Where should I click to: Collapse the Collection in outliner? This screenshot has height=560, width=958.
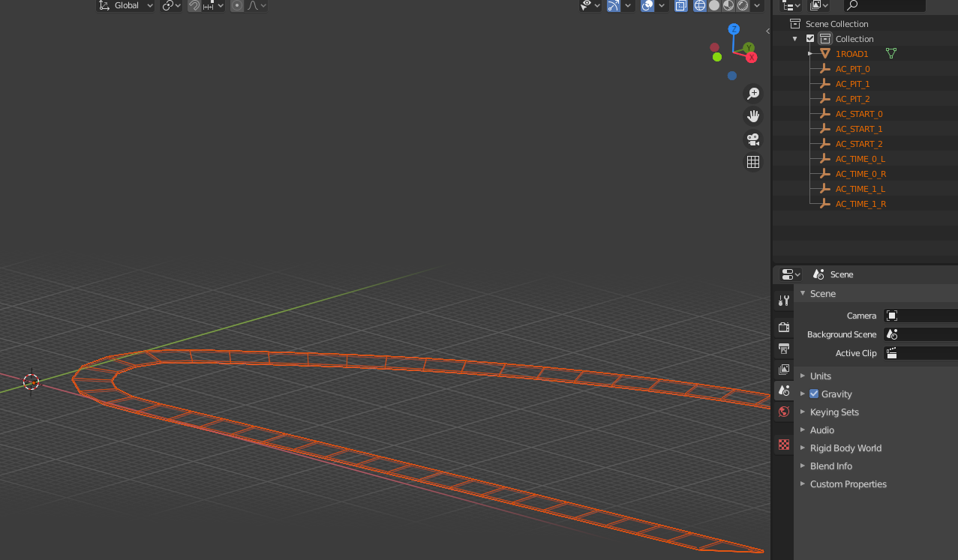(x=795, y=39)
